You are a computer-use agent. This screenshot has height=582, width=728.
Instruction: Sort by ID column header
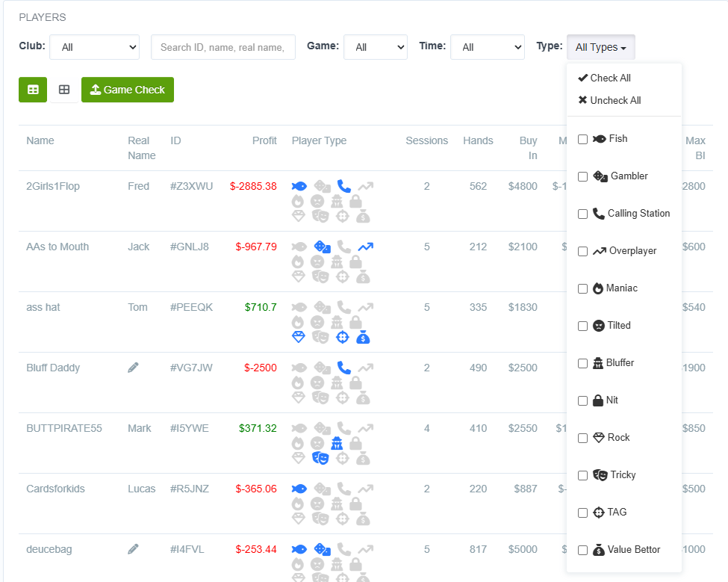coord(175,140)
